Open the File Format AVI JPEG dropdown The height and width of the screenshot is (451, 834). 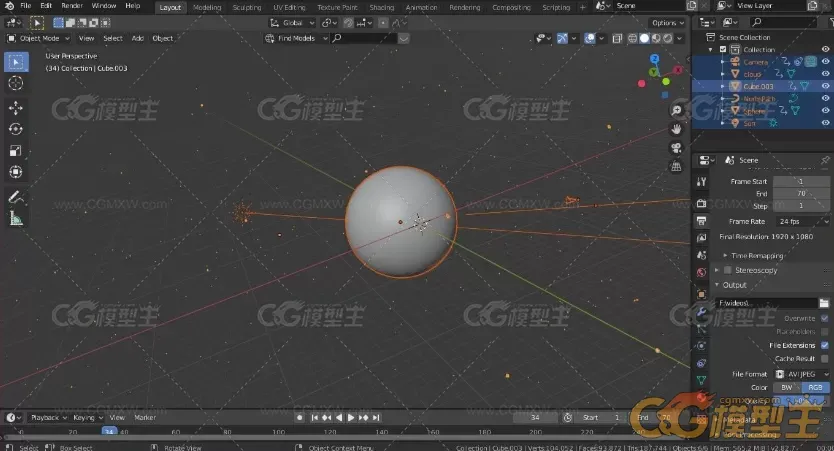click(801, 374)
